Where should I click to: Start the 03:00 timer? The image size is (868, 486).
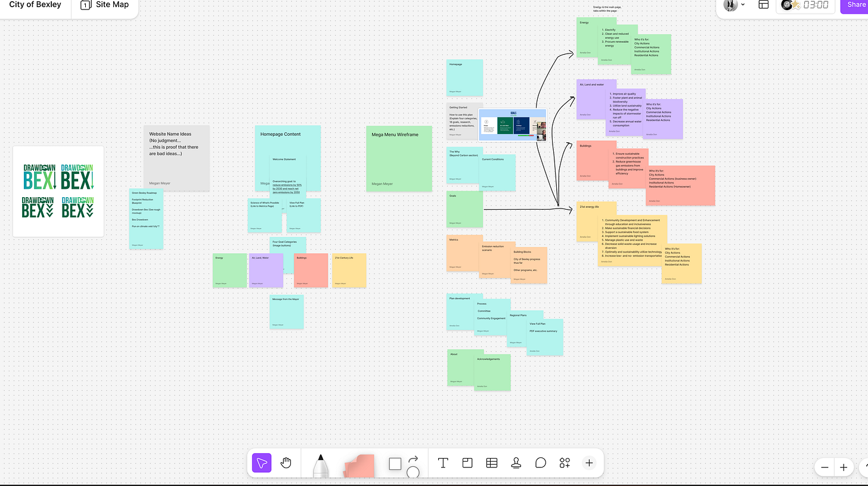(816, 5)
